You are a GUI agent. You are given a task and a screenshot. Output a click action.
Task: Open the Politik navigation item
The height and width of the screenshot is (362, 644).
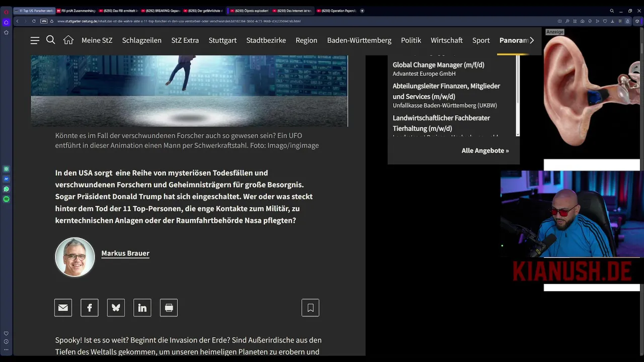[x=411, y=40]
